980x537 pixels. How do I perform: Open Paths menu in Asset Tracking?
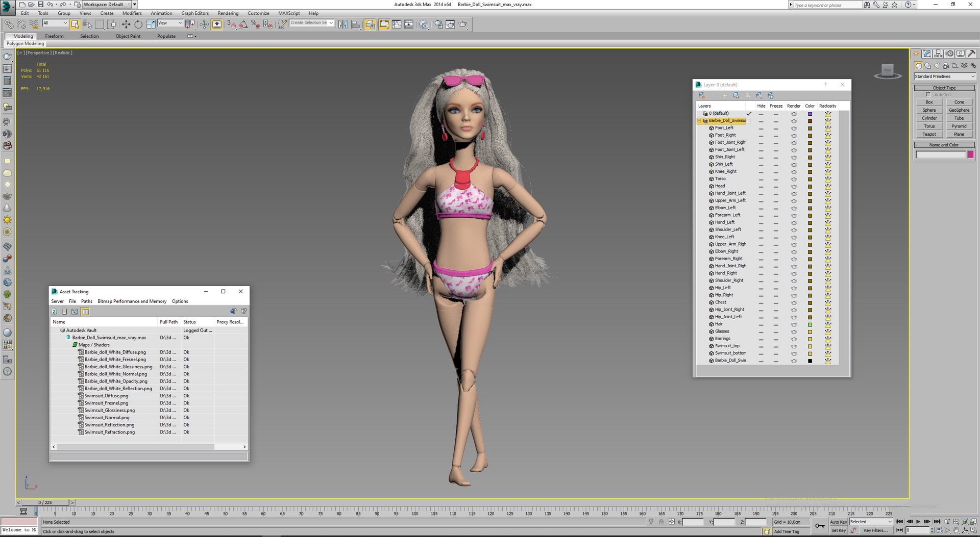(87, 301)
